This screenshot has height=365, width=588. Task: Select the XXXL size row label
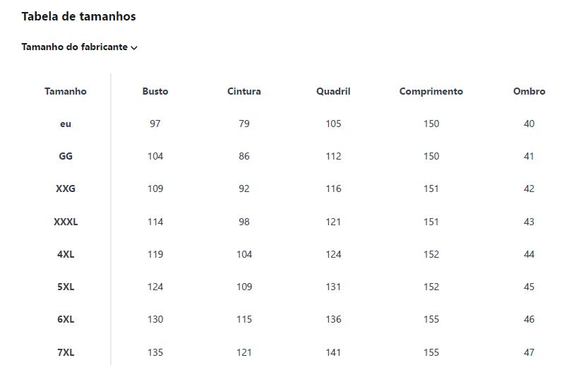coord(66,222)
